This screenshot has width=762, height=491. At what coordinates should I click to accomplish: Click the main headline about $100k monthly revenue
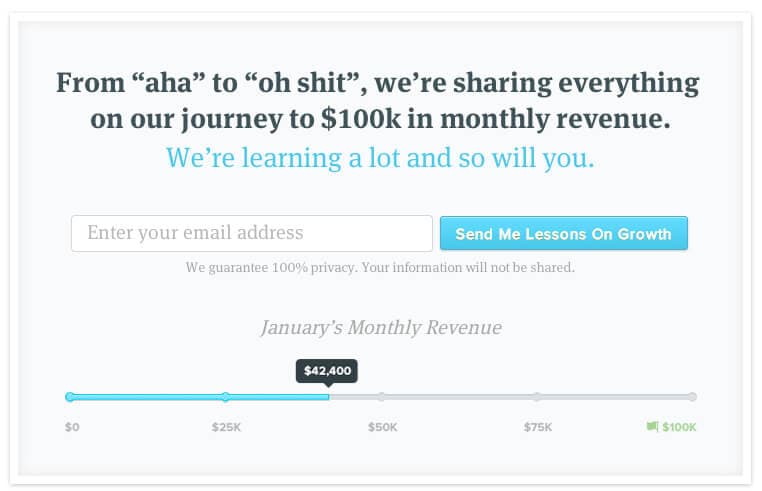380,100
